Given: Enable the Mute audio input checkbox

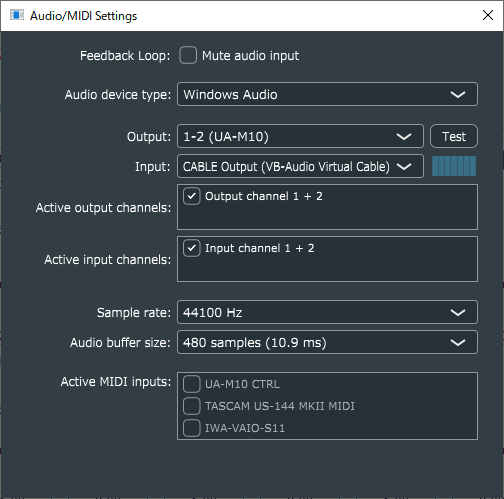Looking at the screenshot, I should click(188, 55).
